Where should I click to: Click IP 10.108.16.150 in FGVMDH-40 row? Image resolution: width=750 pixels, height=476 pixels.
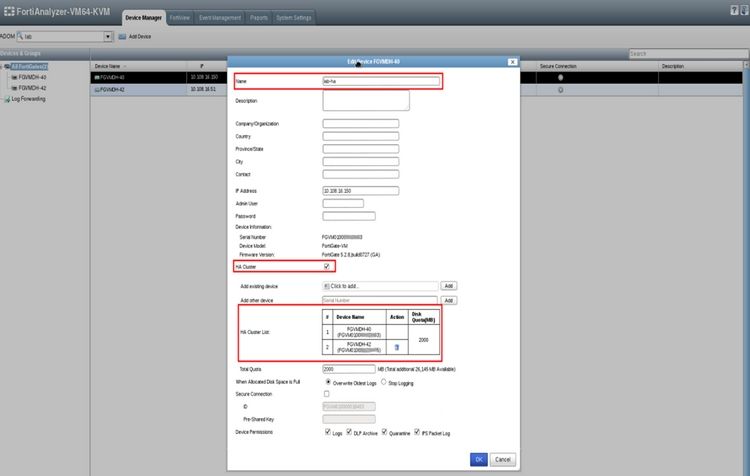[204, 77]
